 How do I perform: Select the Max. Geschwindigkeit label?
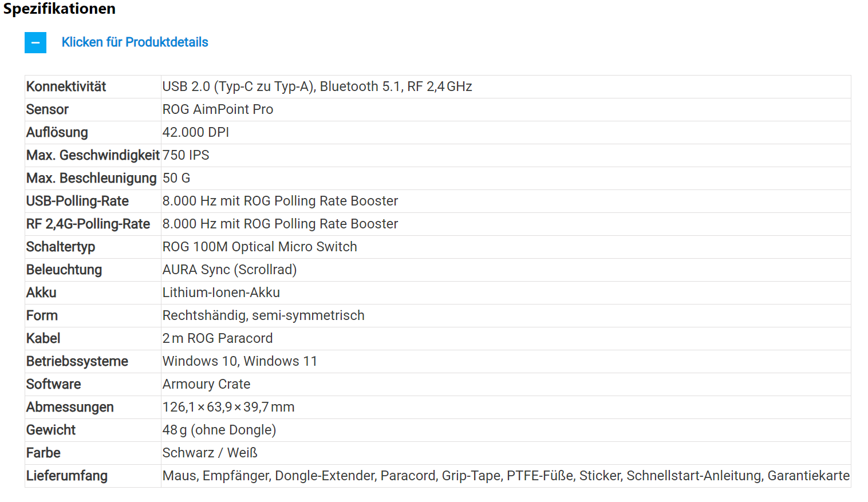pos(93,155)
